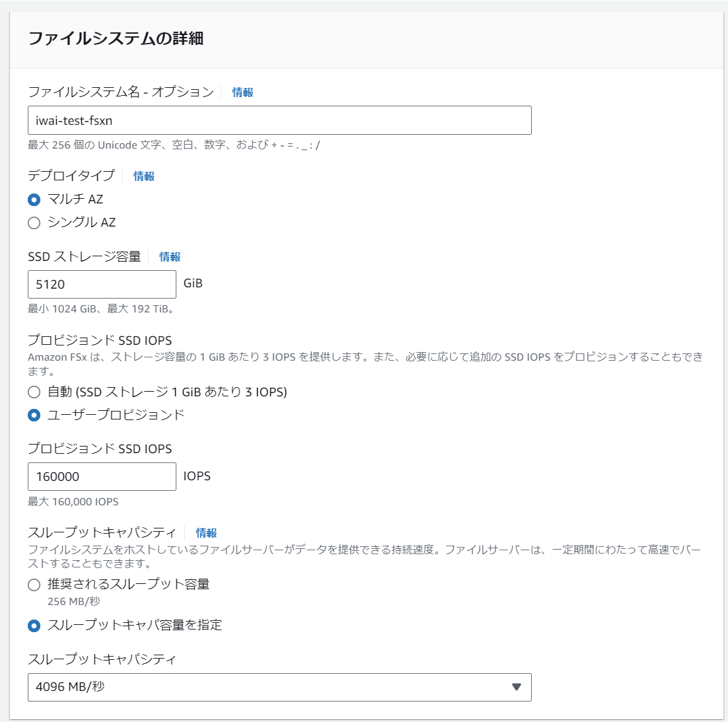Image resolution: width=728 pixels, height=722 pixels.
Task: Click the ファイルシステム名 input field
Action: pyautogui.click(x=279, y=120)
